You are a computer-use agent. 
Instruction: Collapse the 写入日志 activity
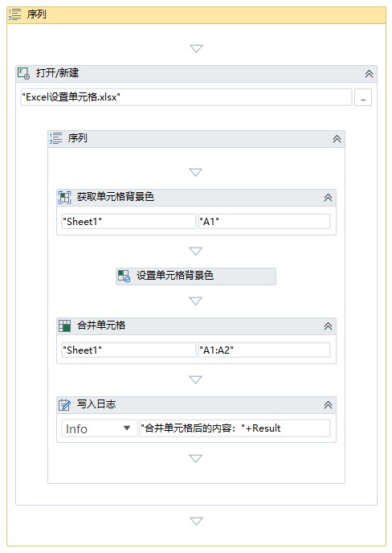tap(329, 405)
